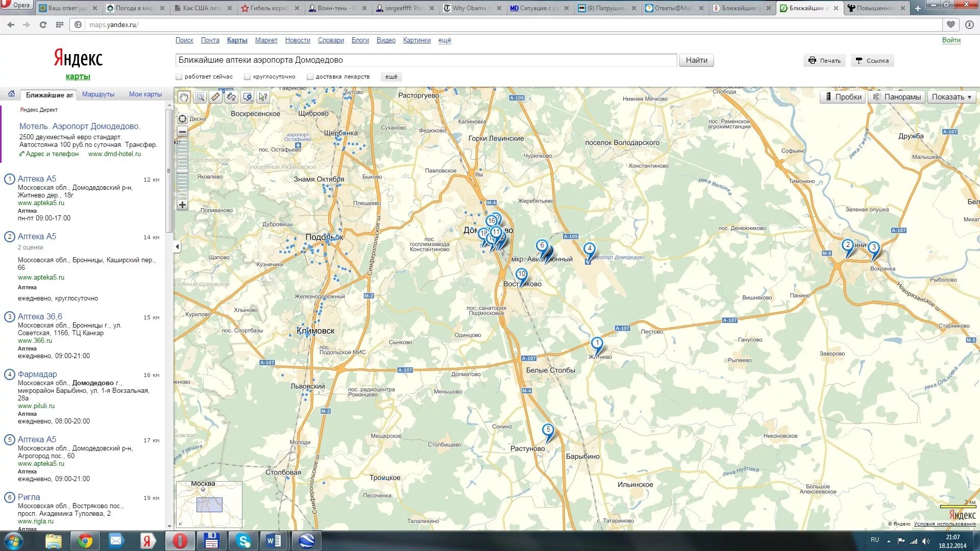This screenshot has height=551, width=980.
Task: Open the Почта service link
Action: coord(210,40)
